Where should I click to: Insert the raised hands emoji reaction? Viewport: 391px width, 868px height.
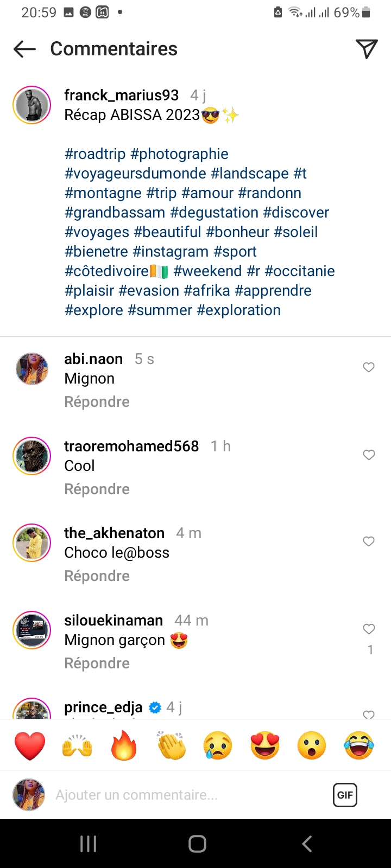(x=77, y=745)
